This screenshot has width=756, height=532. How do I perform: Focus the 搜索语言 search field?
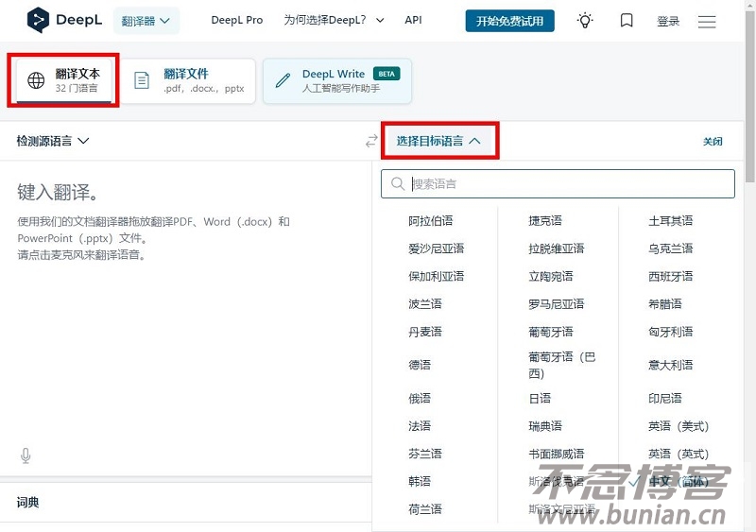click(558, 183)
